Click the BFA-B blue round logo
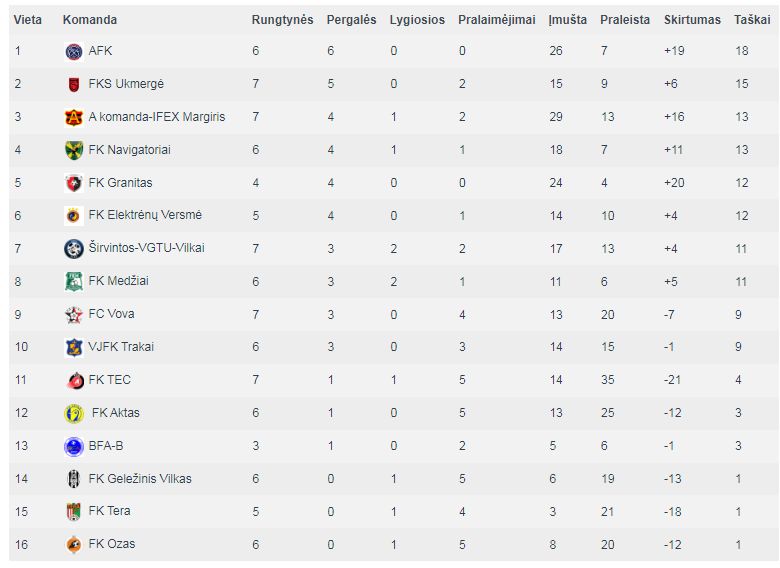780x568 pixels. click(74, 446)
